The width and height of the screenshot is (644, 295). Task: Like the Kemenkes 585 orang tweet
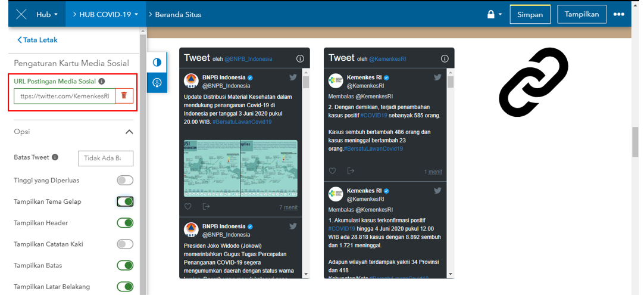coord(332,171)
